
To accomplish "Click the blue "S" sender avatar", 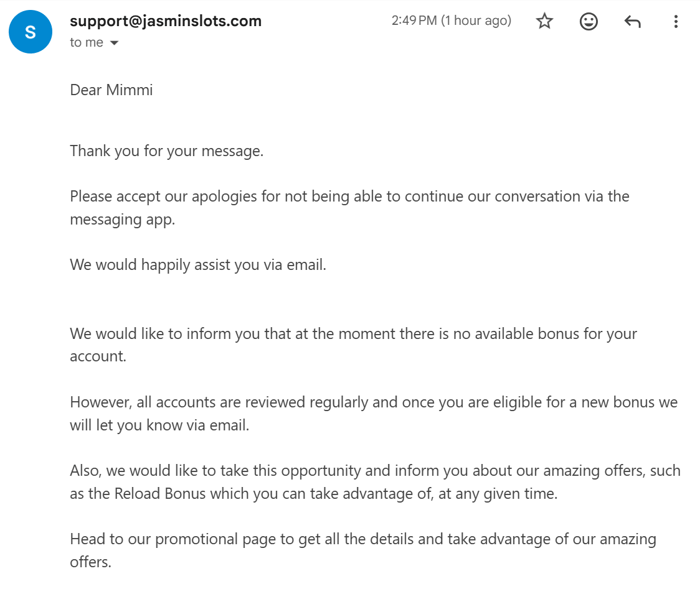I will pyautogui.click(x=30, y=32).
